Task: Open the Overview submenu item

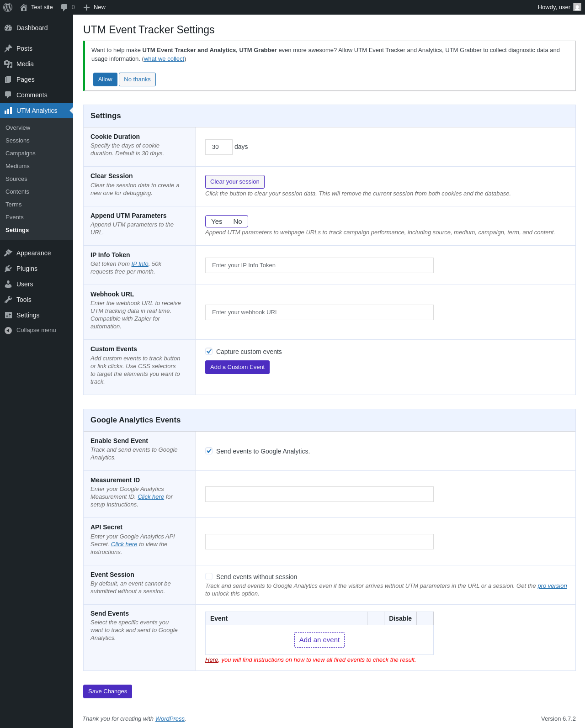Action: pyautogui.click(x=18, y=128)
